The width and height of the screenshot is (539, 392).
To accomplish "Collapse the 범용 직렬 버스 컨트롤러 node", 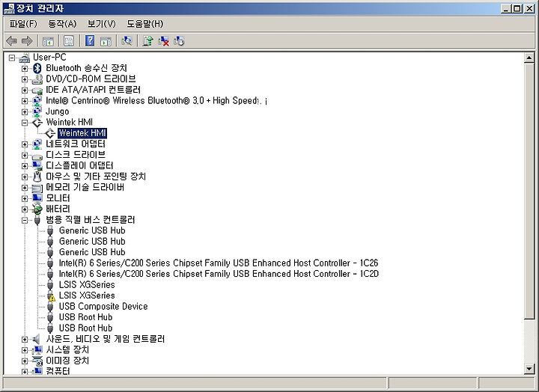I will click(25, 220).
